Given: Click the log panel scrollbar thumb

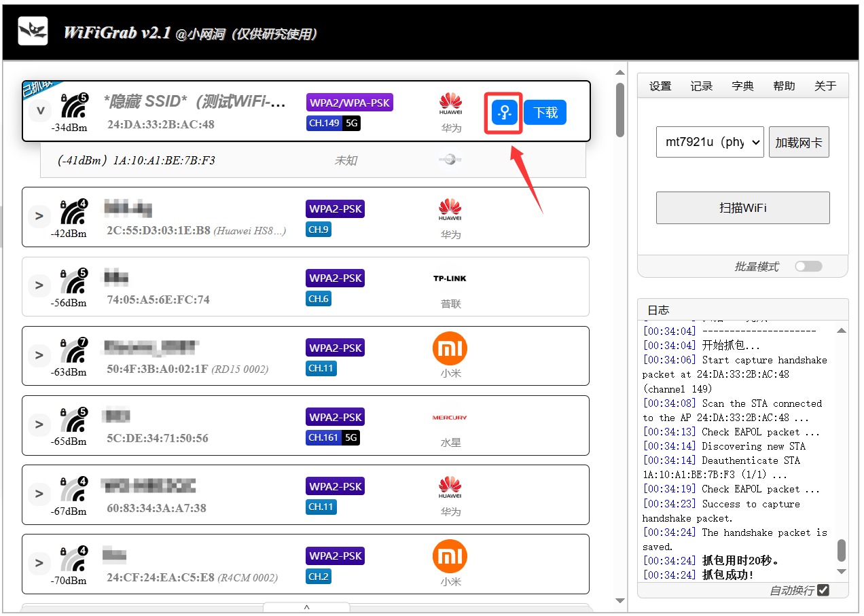Looking at the screenshot, I should tap(842, 550).
